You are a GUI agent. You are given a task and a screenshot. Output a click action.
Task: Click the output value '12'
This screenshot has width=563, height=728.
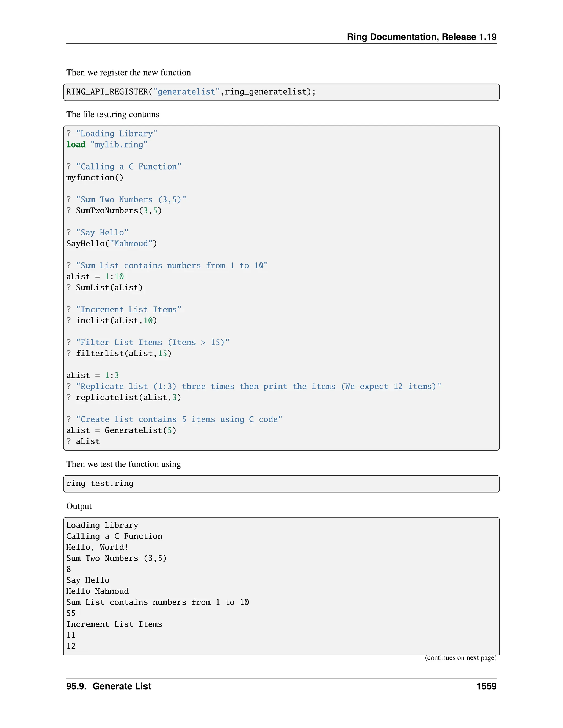tap(71, 647)
